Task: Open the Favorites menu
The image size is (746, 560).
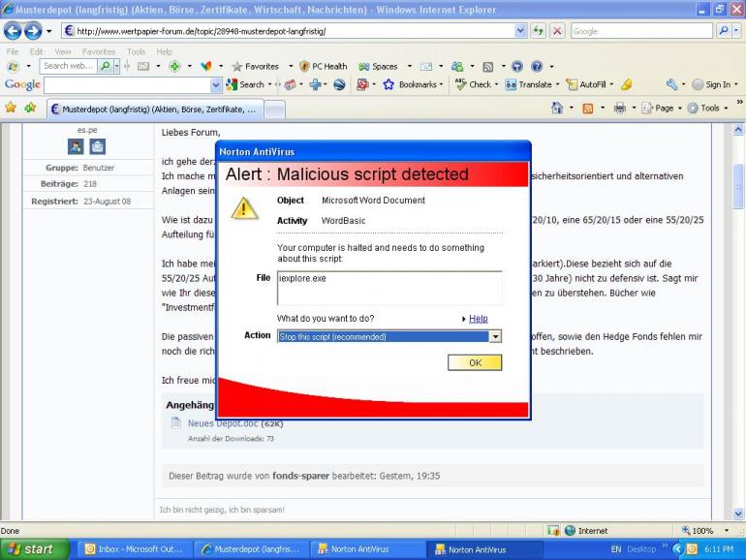Action: click(x=99, y=51)
